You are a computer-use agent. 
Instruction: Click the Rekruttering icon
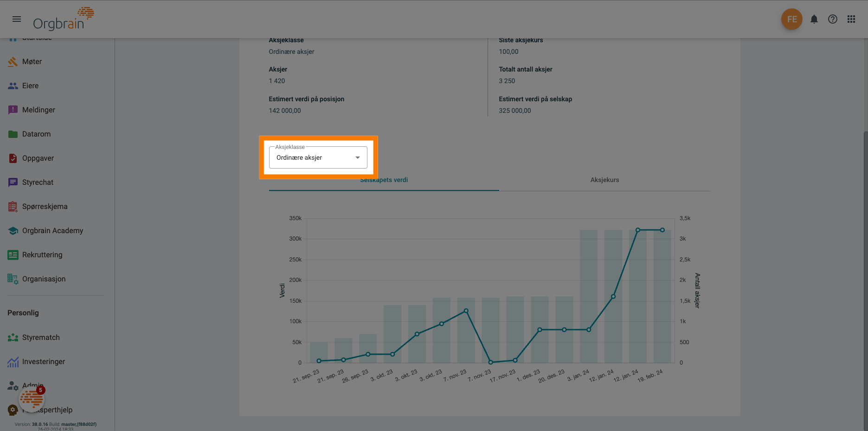click(x=13, y=255)
